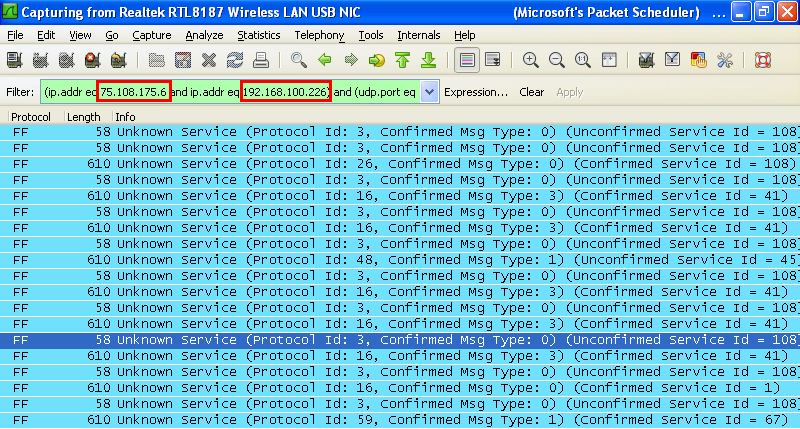Open the filter history dropdown arrow
This screenshot has height=429, width=800.
[x=430, y=92]
